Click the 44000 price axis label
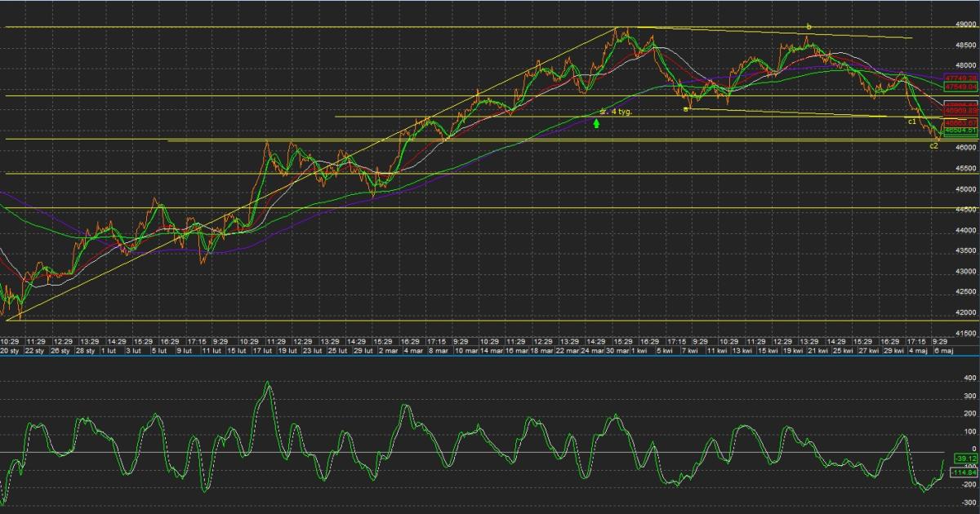This screenshot has width=980, height=514. coord(964,231)
